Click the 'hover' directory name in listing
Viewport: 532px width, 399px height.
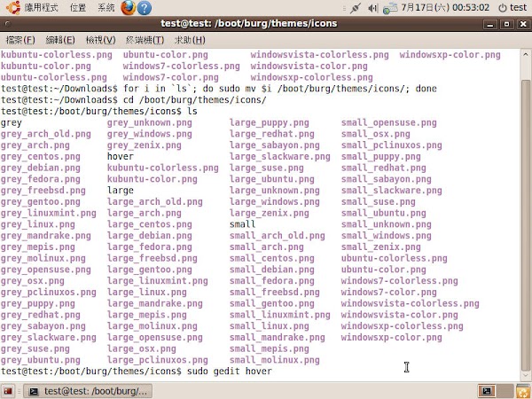[121, 156]
